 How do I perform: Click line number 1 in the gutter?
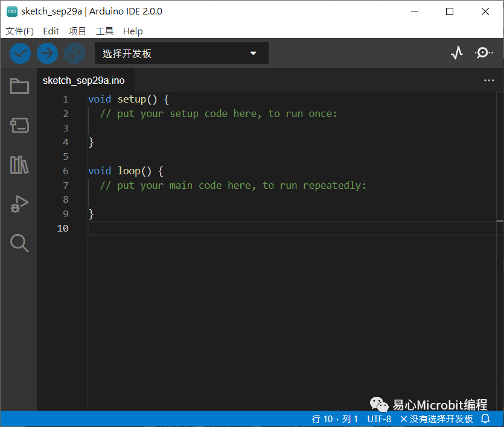(66, 99)
